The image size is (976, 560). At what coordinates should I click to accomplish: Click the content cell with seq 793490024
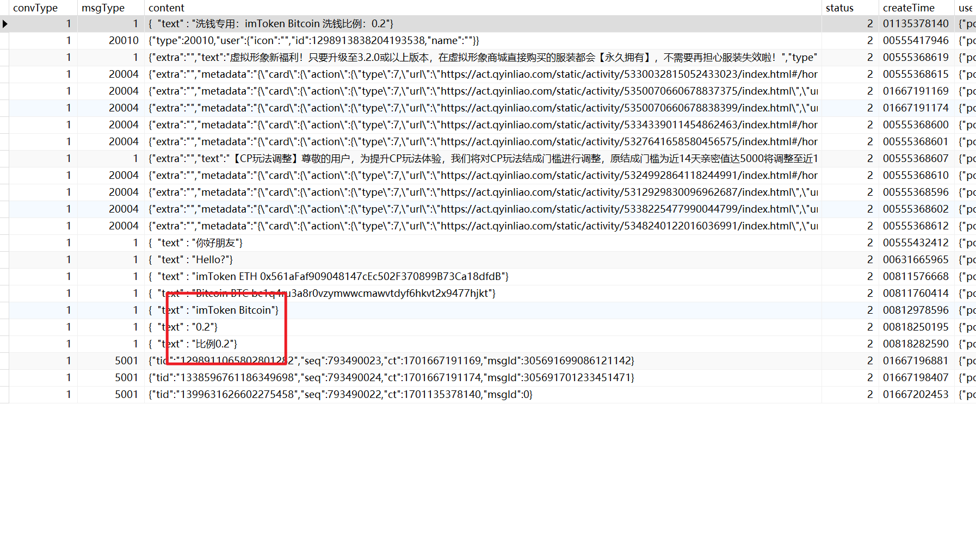click(x=483, y=377)
